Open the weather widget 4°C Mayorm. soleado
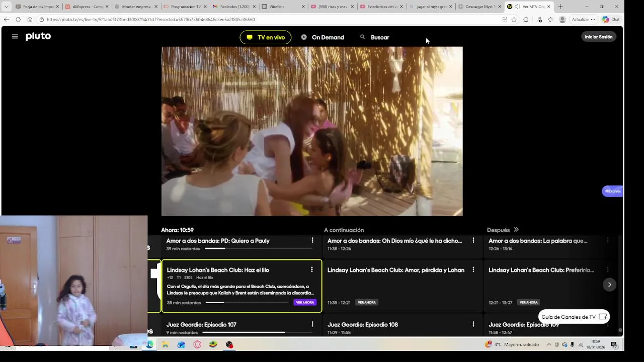 point(512,344)
